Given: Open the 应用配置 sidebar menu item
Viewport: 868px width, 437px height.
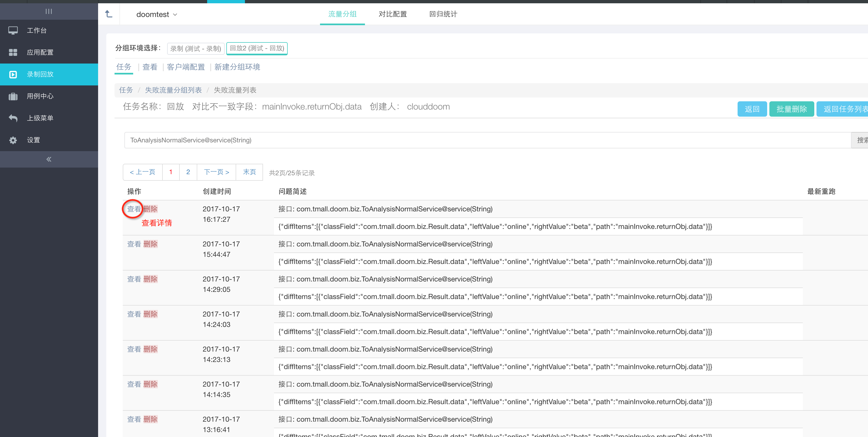Looking at the screenshot, I should point(49,53).
